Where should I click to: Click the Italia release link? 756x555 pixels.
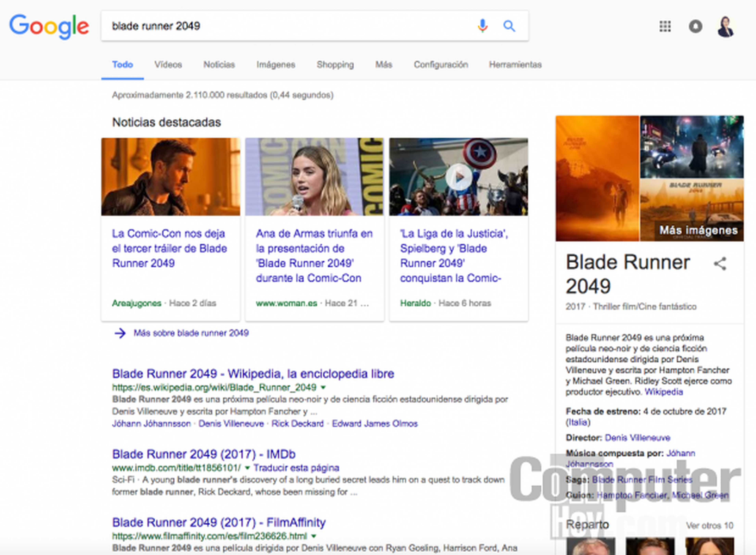[578, 422]
